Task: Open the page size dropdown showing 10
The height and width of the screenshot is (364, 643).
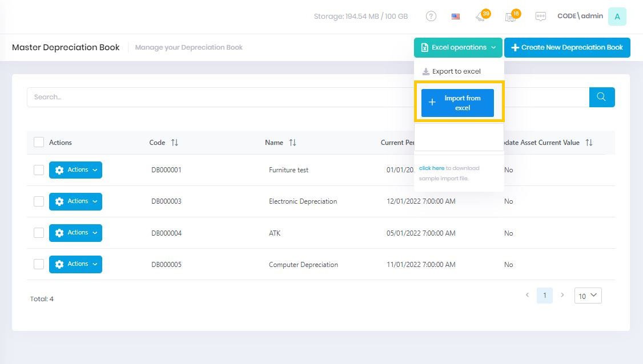Action: 588,296
